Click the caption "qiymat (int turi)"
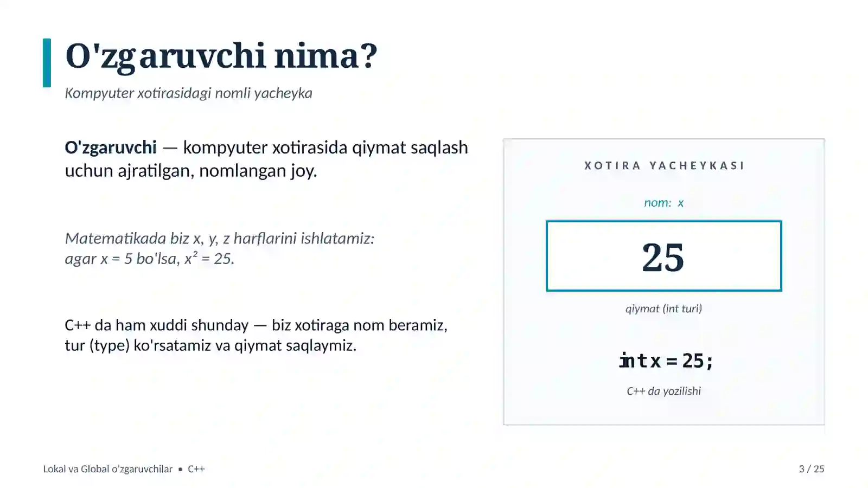The width and height of the screenshot is (868, 488). coord(663,309)
